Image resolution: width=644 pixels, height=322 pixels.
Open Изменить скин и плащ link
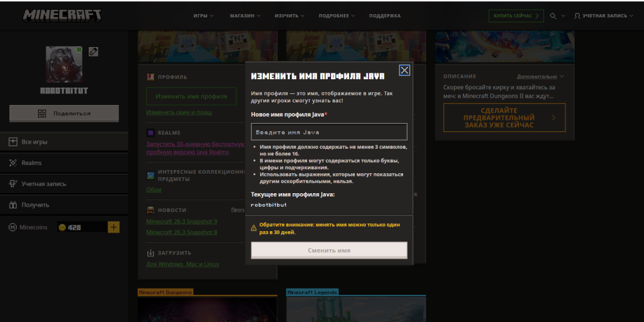179,112
